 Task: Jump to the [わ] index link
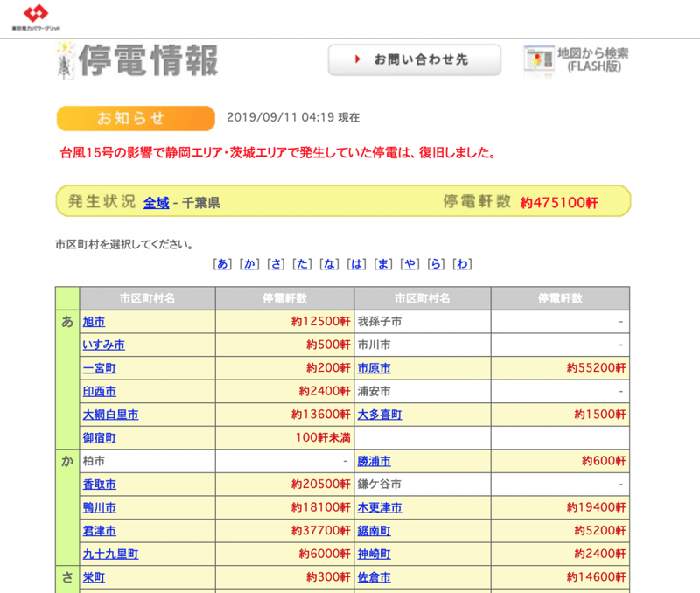click(x=462, y=264)
